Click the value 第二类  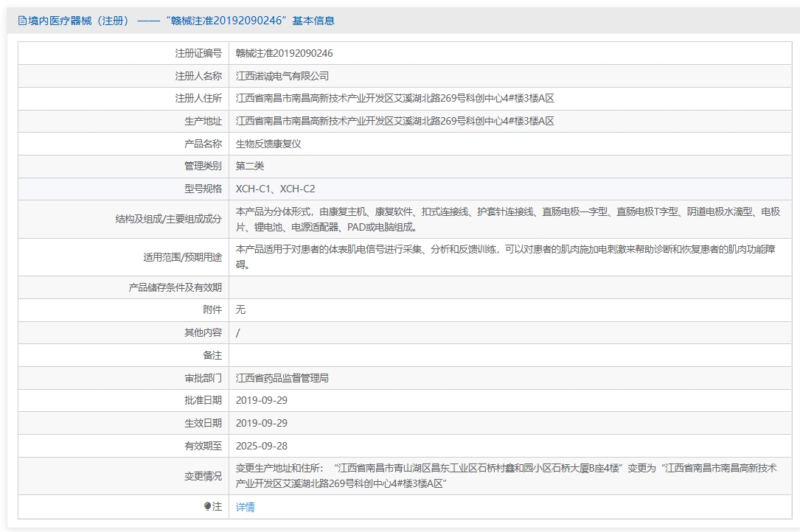(x=250, y=167)
